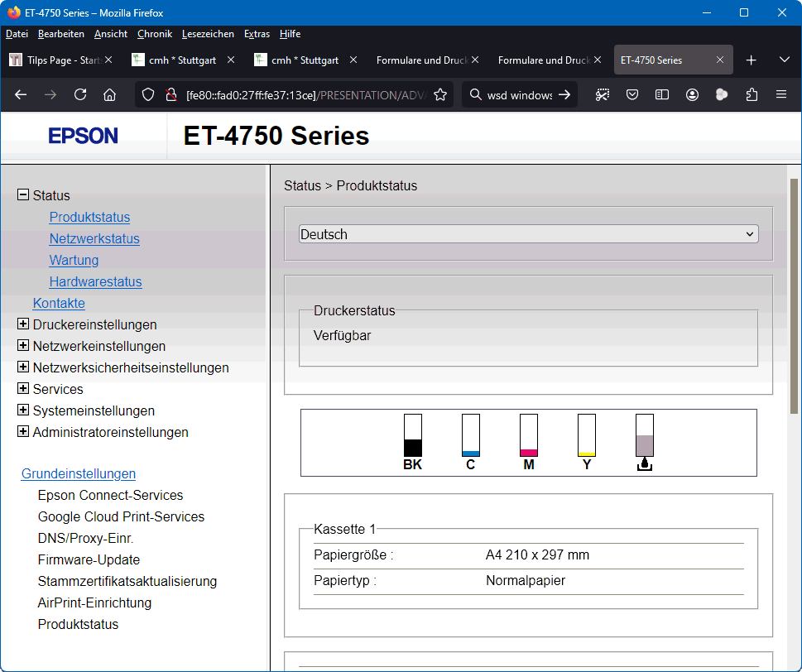
Task: Click the Hardwarestatus link
Action: [95, 281]
